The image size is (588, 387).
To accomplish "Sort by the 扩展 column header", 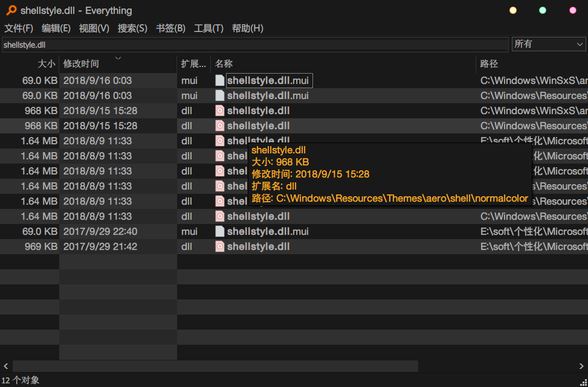I will pos(193,63).
